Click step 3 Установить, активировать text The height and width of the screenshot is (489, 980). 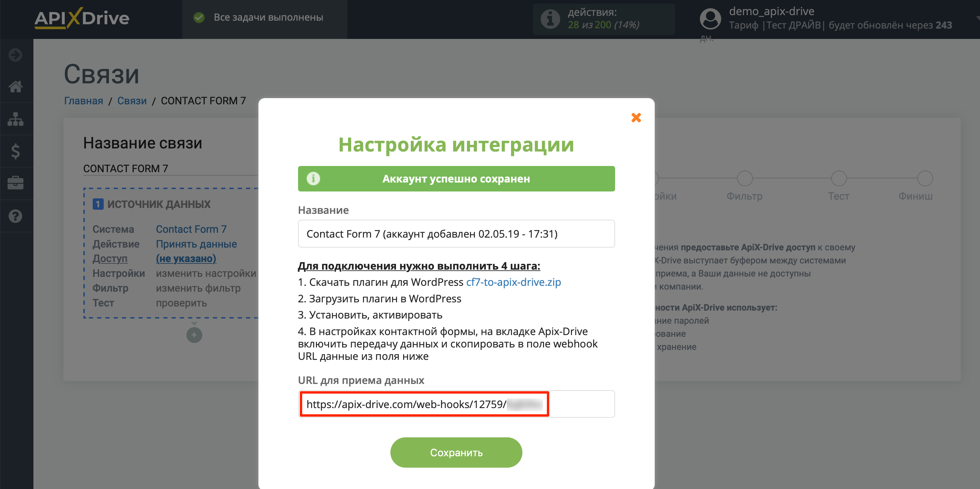(370, 315)
